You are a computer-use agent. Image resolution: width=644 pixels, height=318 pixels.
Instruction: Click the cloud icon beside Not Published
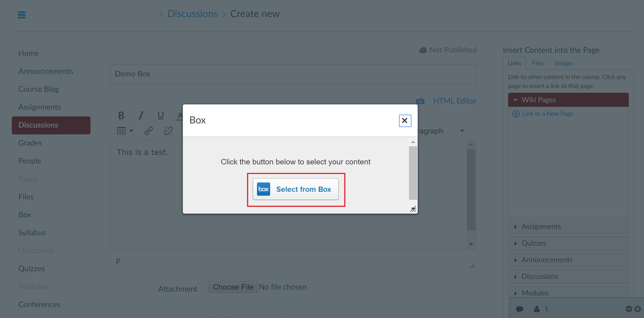pos(423,50)
